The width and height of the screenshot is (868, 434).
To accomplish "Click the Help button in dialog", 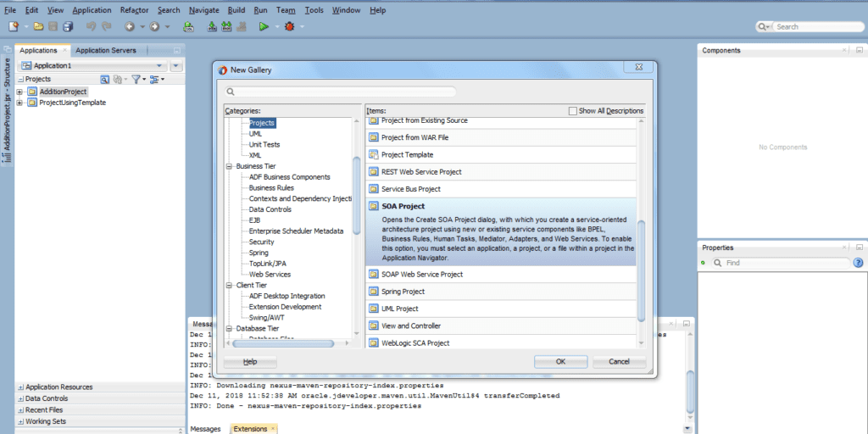I will 250,361.
